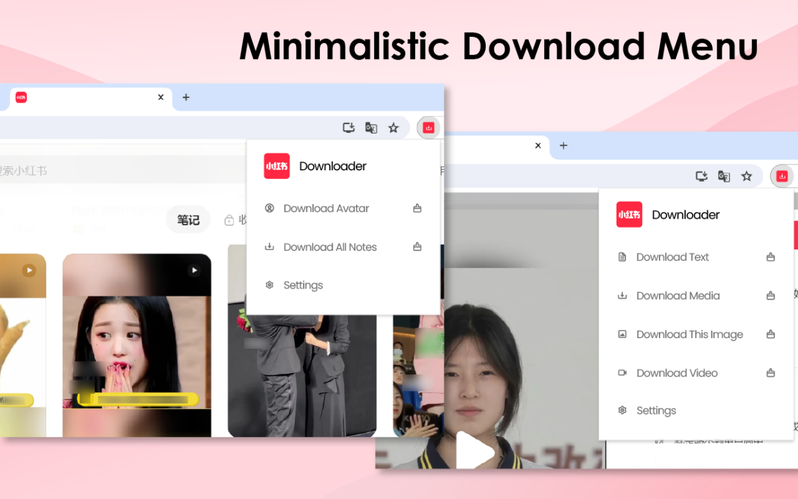Click the bag icon beside Download All Notes
This screenshot has width=798, height=499.
(417, 247)
